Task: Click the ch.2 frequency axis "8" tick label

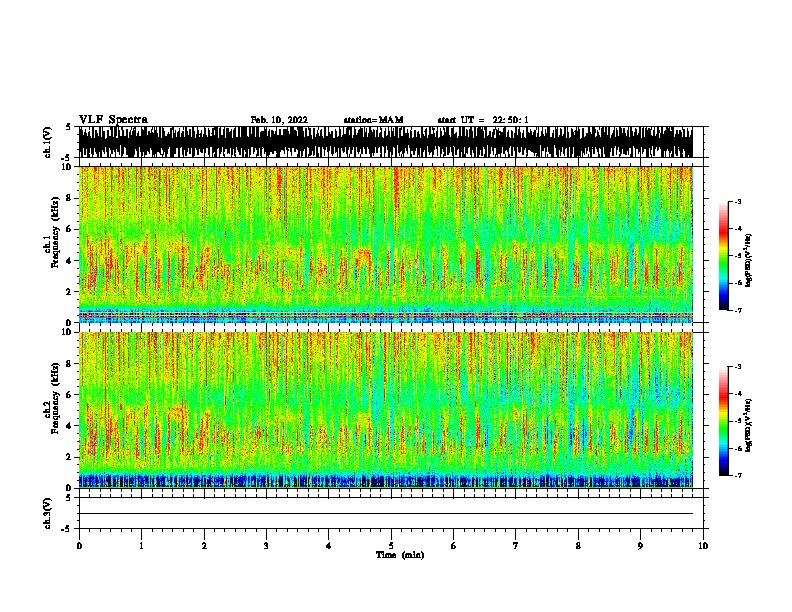Action: point(69,364)
